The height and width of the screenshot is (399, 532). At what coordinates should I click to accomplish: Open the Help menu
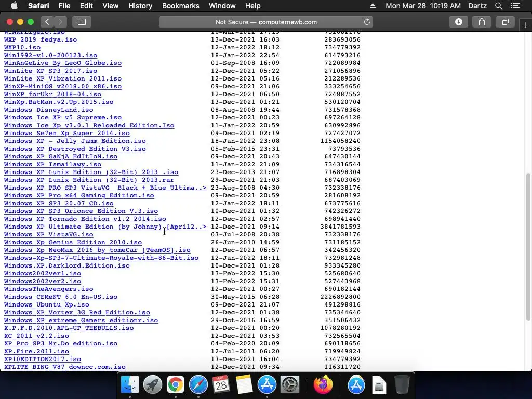tap(253, 6)
